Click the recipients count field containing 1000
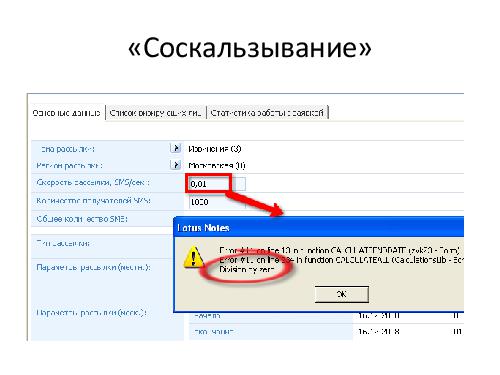 tap(217, 202)
